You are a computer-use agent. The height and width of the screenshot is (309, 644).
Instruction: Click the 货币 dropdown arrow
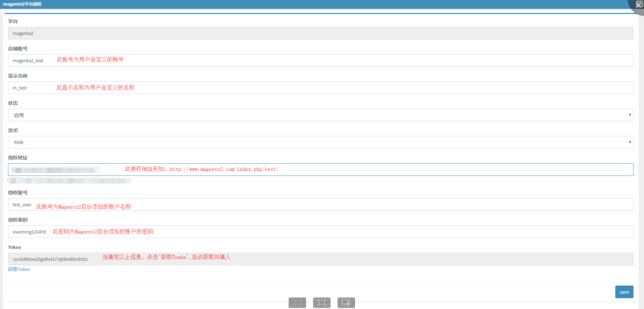tap(630, 142)
